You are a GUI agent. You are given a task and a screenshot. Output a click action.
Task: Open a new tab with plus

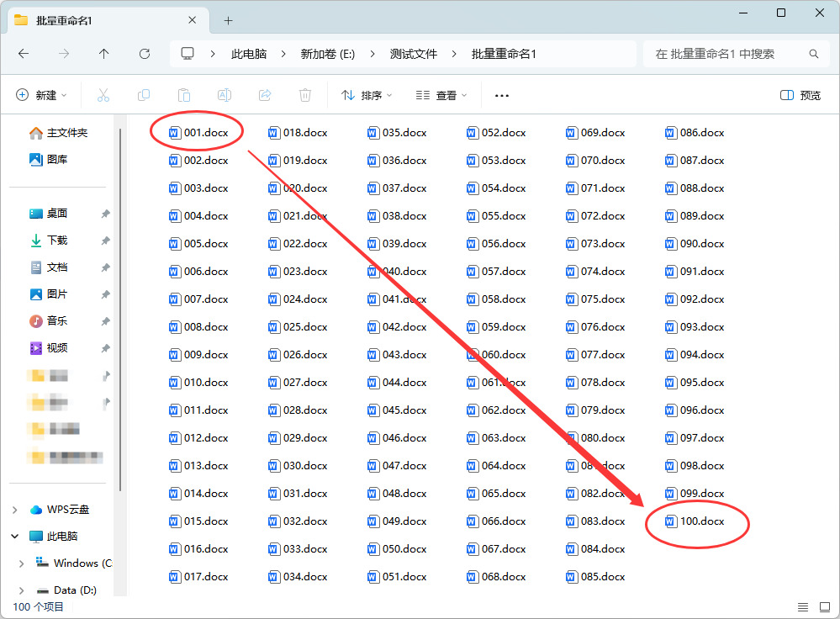(228, 20)
